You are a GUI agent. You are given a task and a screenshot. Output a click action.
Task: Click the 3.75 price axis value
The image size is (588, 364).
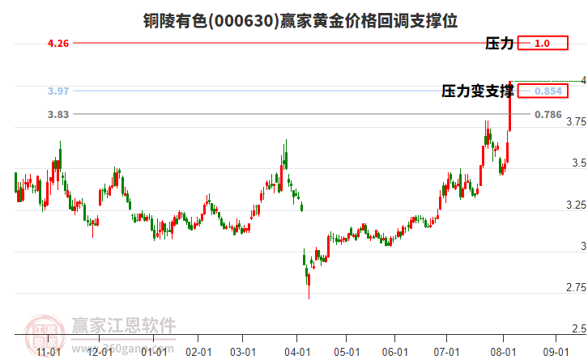pyautogui.click(x=576, y=121)
